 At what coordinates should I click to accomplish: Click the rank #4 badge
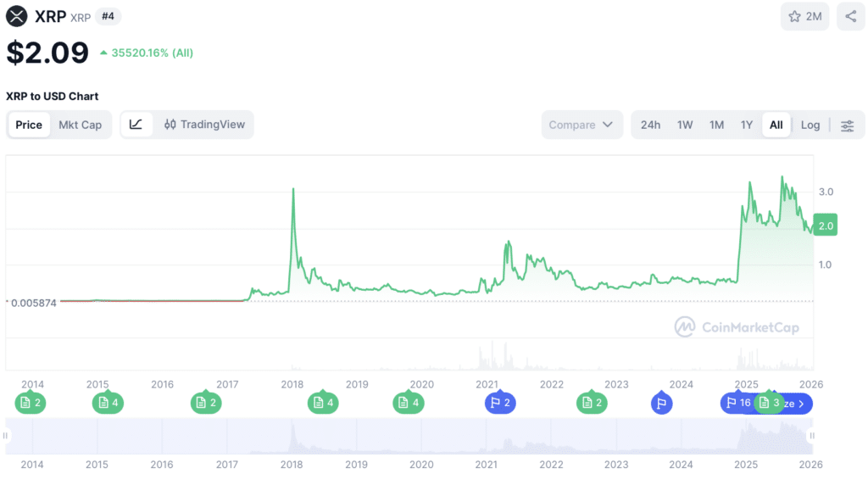[x=108, y=16]
